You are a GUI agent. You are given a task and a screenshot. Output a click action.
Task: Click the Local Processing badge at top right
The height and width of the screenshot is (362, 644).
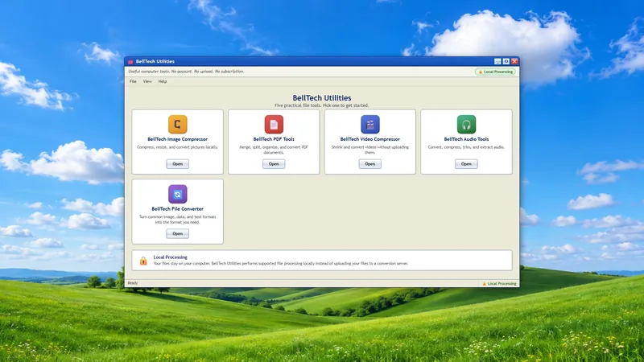(x=495, y=72)
